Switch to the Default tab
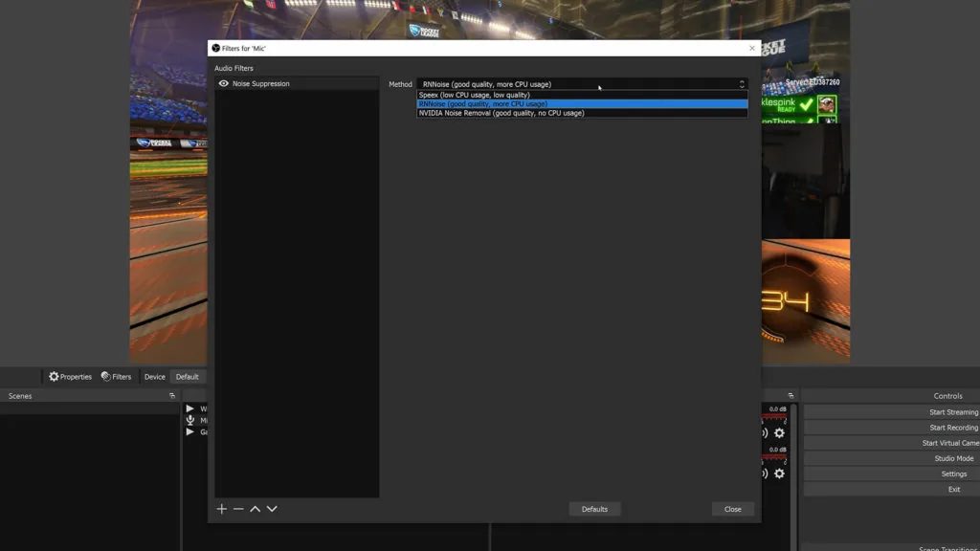The height and width of the screenshot is (551, 980). pos(188,376)
